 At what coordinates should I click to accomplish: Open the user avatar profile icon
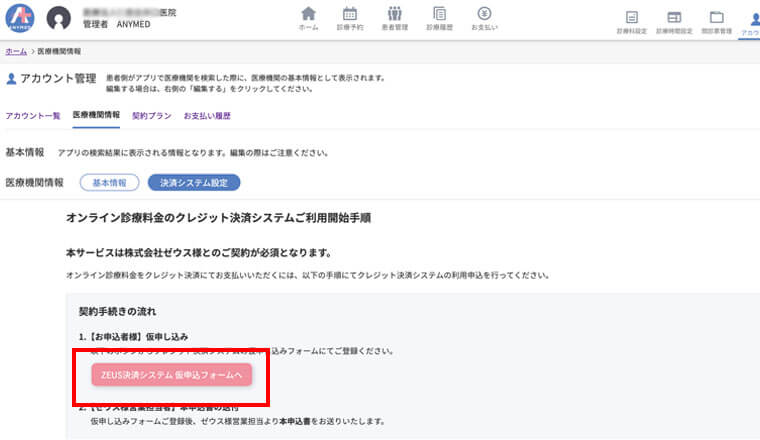pyautogui.click(x=59, y=18)
